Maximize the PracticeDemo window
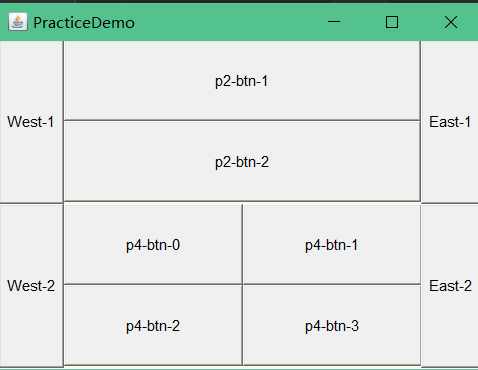The height and width of the screenshot is (370, 478). click(392, 22)
